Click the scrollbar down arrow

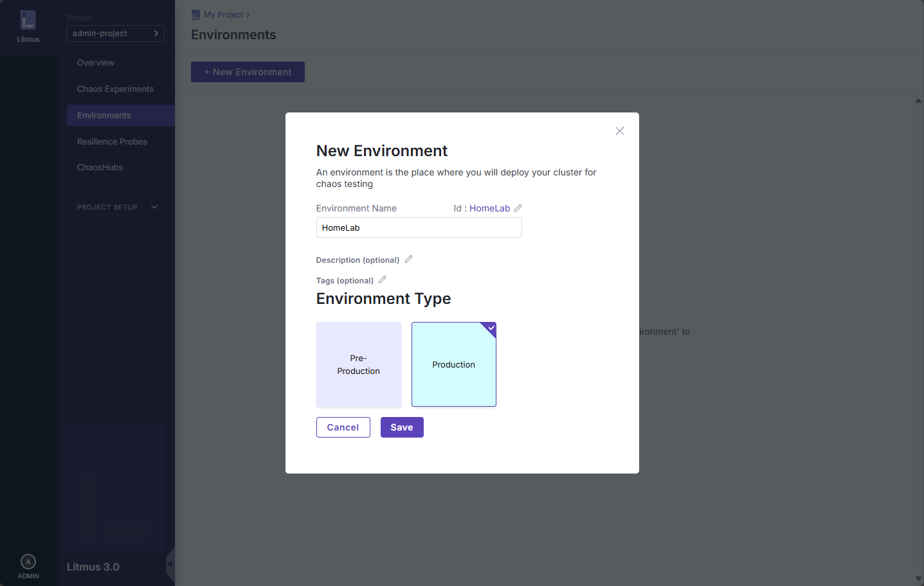click(918, 579)
